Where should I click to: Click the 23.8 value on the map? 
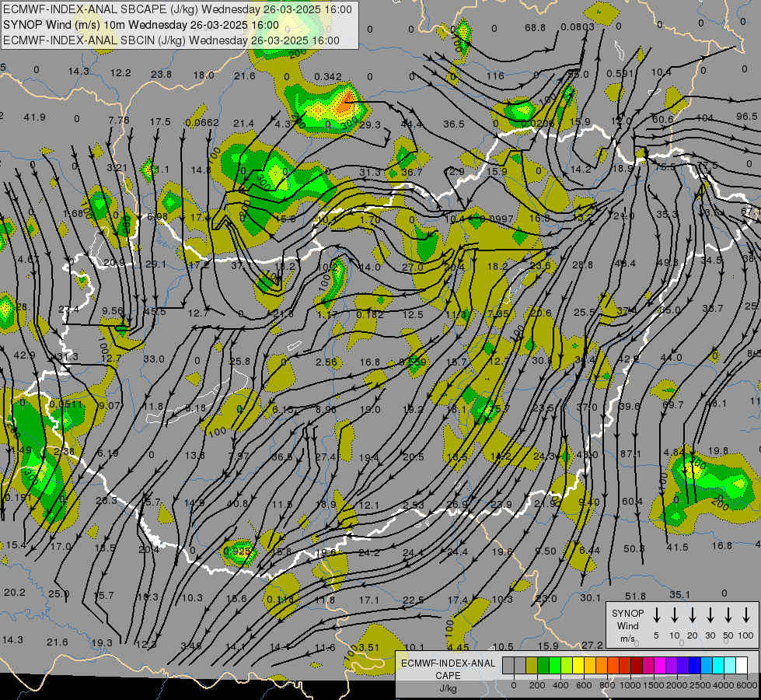point(161,75)
